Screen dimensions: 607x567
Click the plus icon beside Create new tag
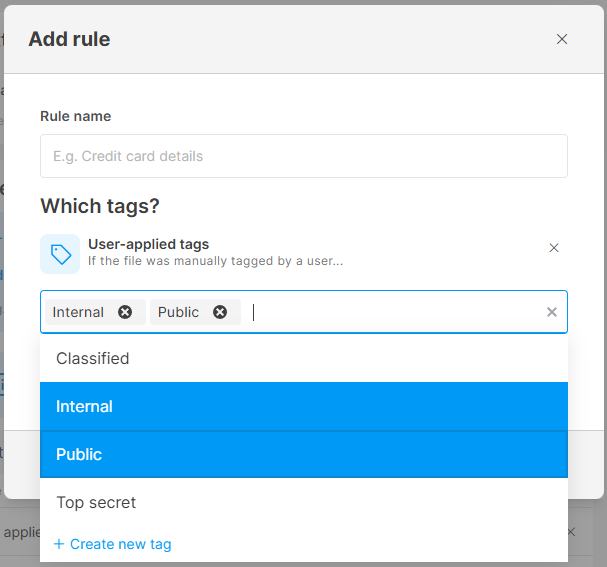(59, 544)
